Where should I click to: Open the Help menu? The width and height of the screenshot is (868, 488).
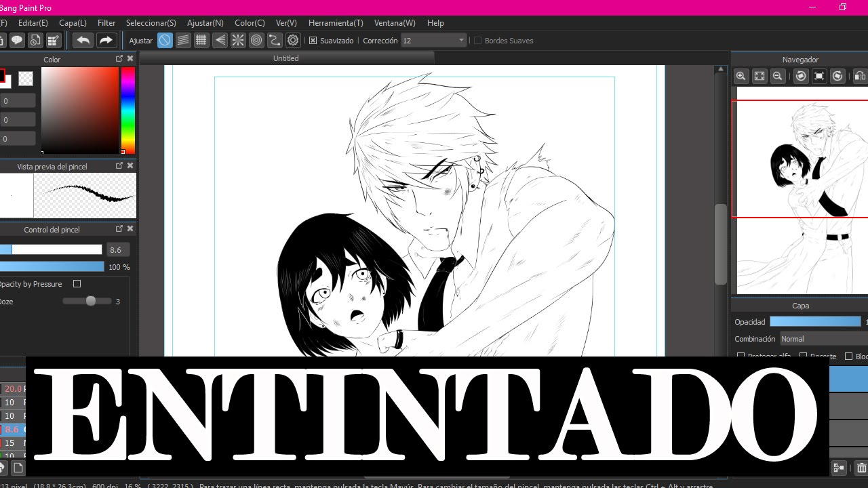(x=435, y=23)
